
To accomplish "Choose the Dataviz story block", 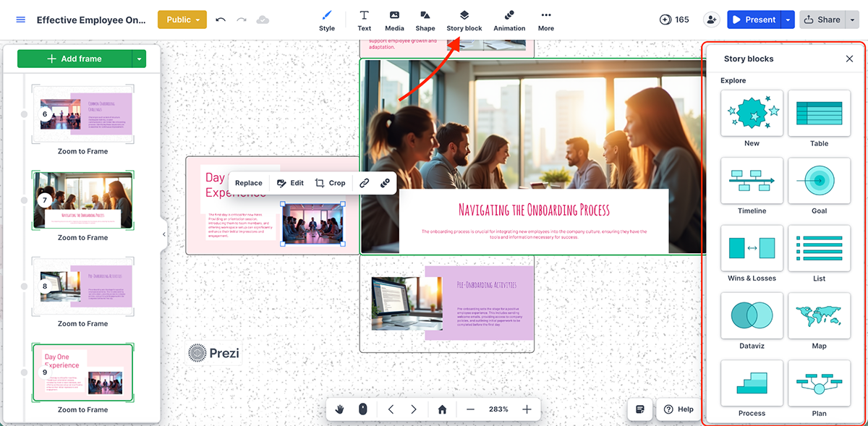I will [752, 316].
